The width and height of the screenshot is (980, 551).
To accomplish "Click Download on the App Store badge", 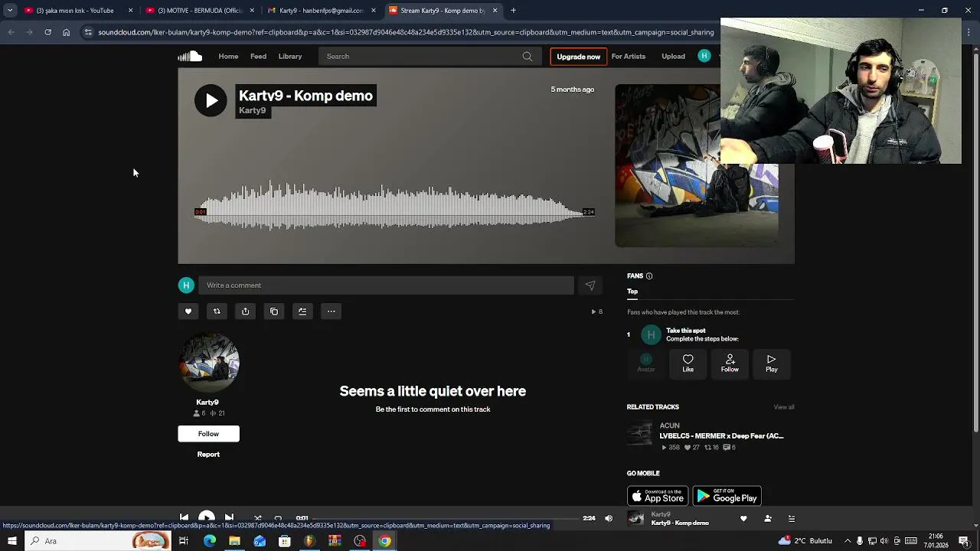I will [x=658, y=496].
